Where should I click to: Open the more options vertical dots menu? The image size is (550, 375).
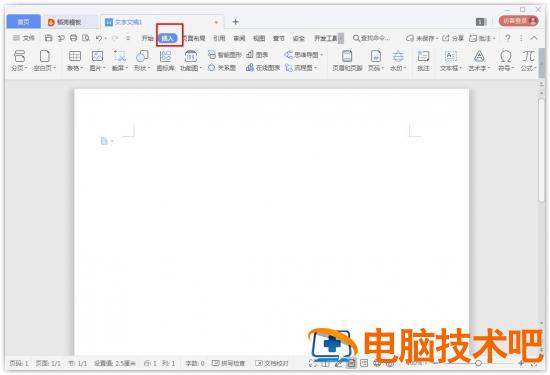[521, 38]
